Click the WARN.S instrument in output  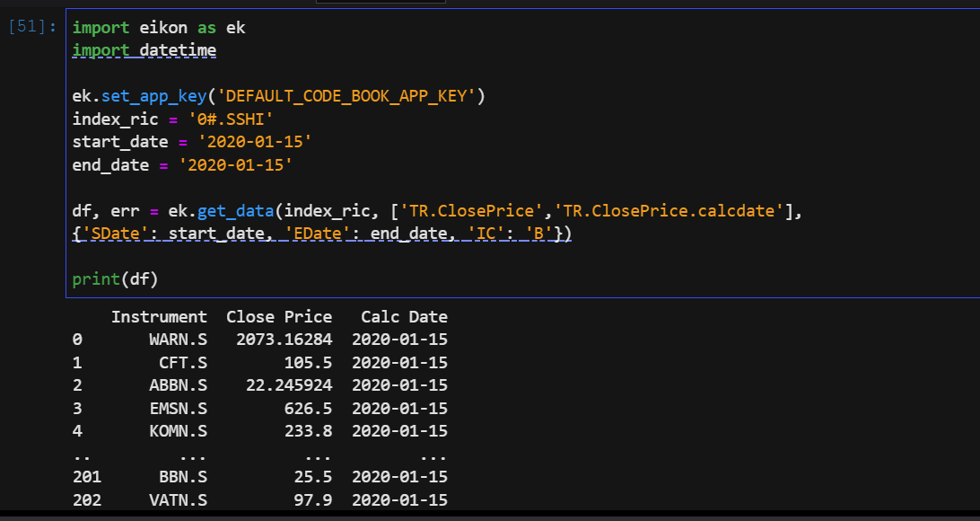[178, 340]
